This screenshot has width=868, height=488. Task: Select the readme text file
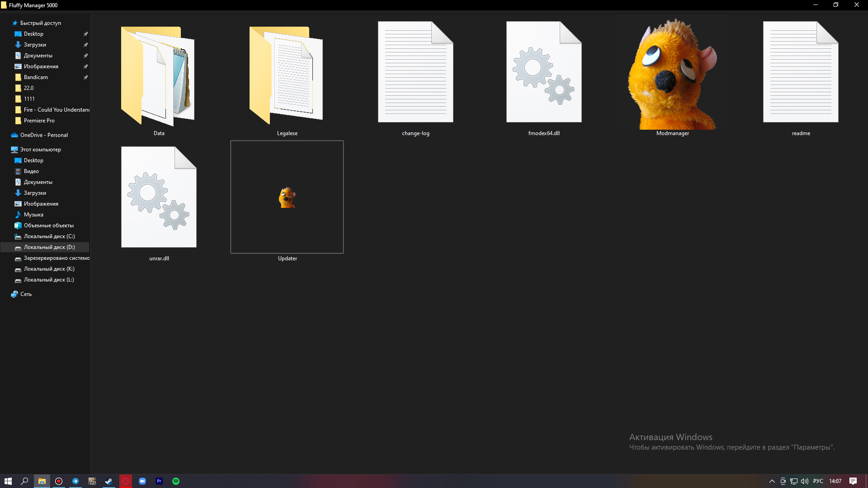click(801, 72)
